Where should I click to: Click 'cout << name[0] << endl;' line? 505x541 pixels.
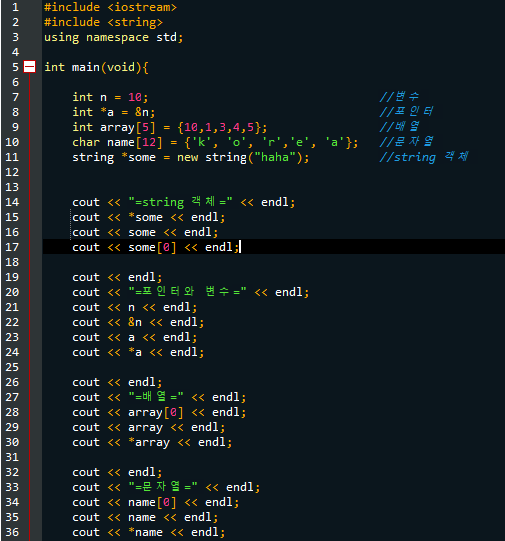point(156,502)
